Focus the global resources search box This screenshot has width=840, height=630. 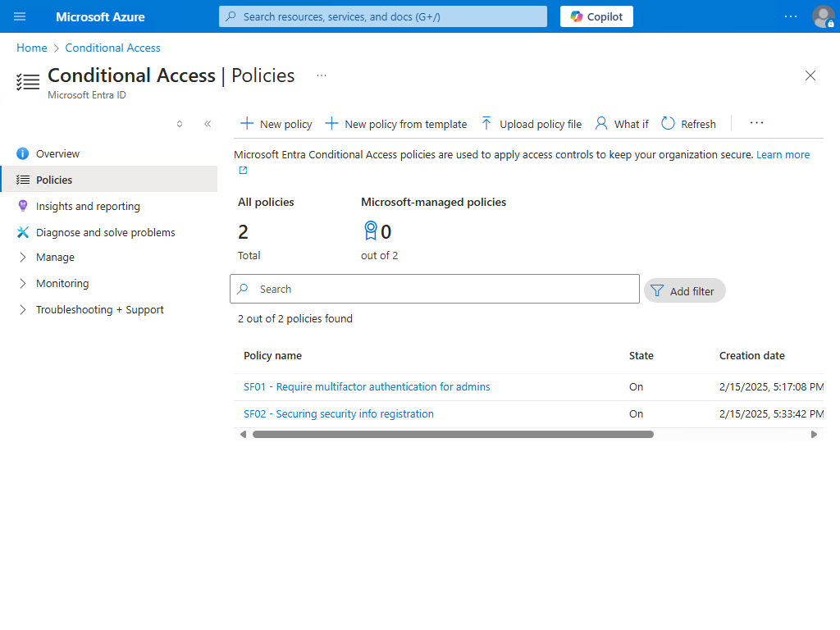(x=383, y=16)
